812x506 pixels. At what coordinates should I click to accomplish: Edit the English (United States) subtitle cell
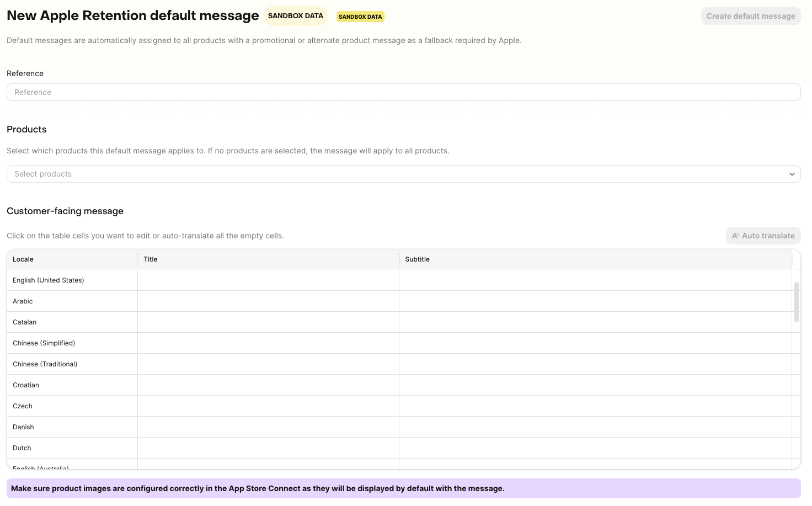[595, 280]
